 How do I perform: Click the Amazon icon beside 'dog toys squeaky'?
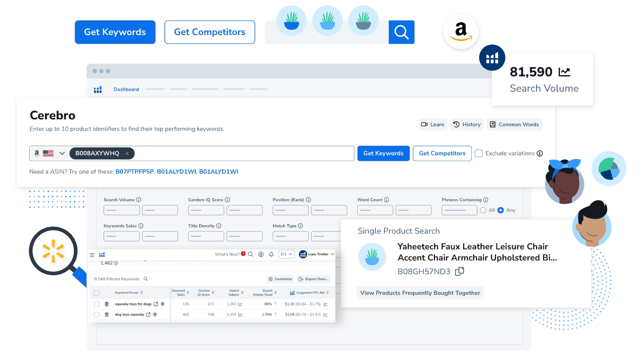(x=155, y=315)
